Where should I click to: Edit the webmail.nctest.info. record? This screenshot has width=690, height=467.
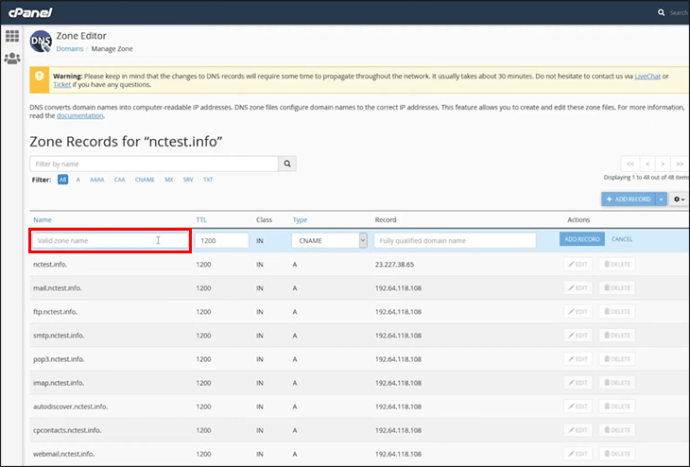coord(578,454)
